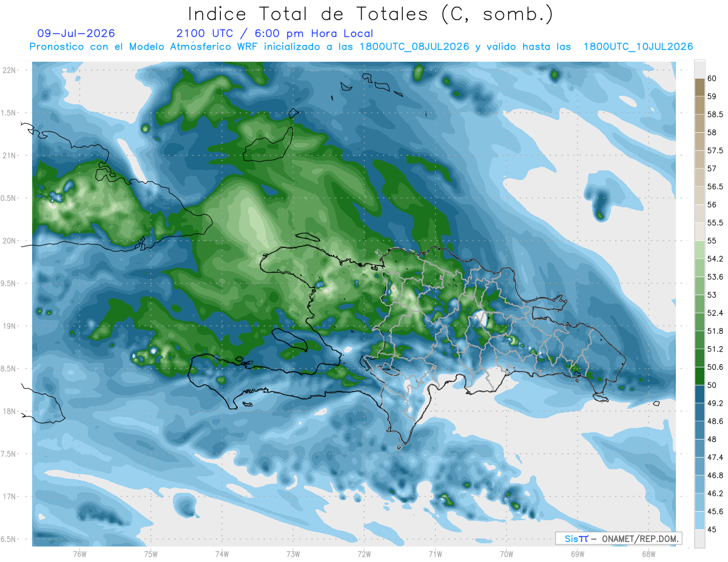Image resolution: width=728 pixels, height=562 pixels.
Task: Click the title 'Indice Total de Totales (C, somb.)'
Action: (x=370, y=15)
